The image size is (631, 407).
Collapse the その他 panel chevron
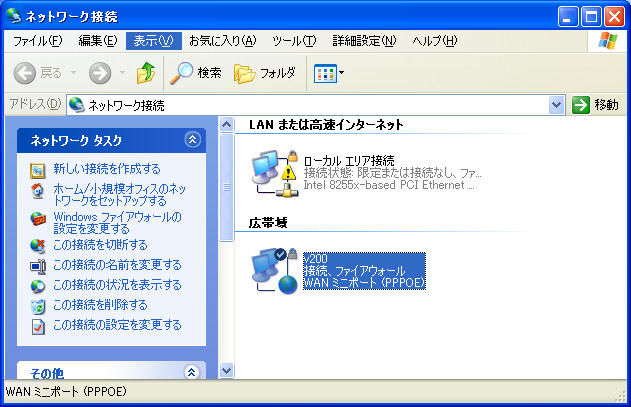pos(192,372)
